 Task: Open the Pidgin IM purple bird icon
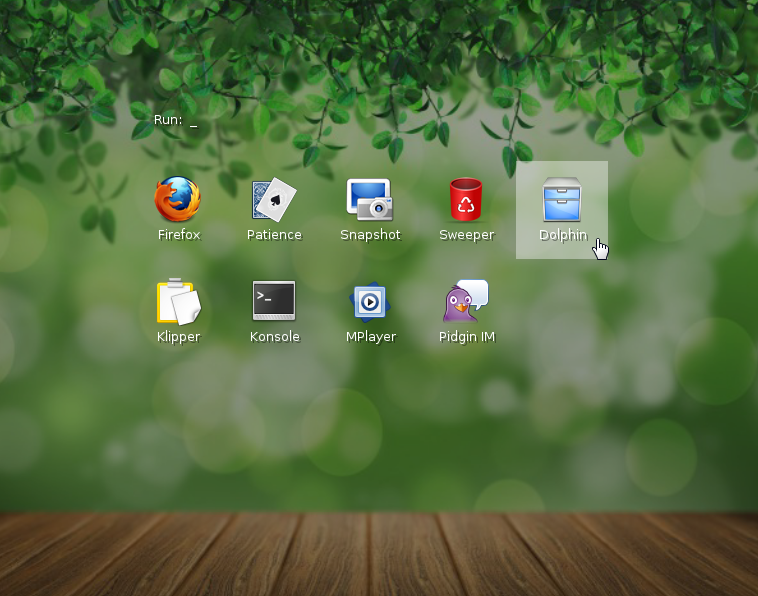[x=466, y=301]
